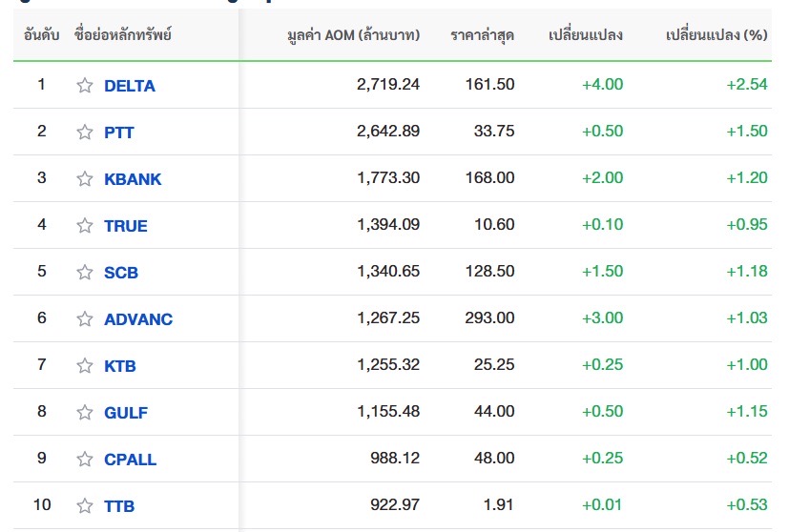Sort by the เปลี่ยนแปลง (%) column header

pyautogui.click(x=716, y=36)
